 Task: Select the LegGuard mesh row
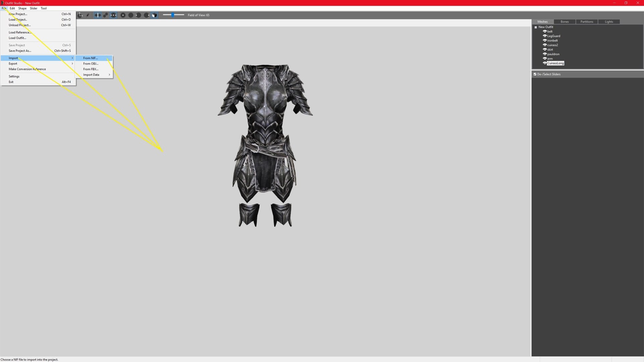tap(554, 36)
